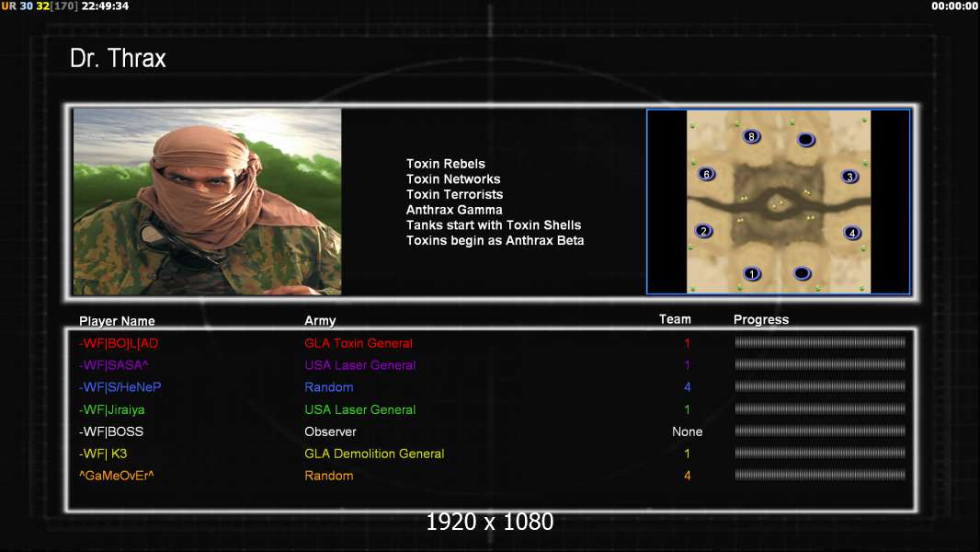Image resolution: width=980 pixels, height=552 pixels.
Task: Click start position 2 on the minimap
Action: [704, 231]
